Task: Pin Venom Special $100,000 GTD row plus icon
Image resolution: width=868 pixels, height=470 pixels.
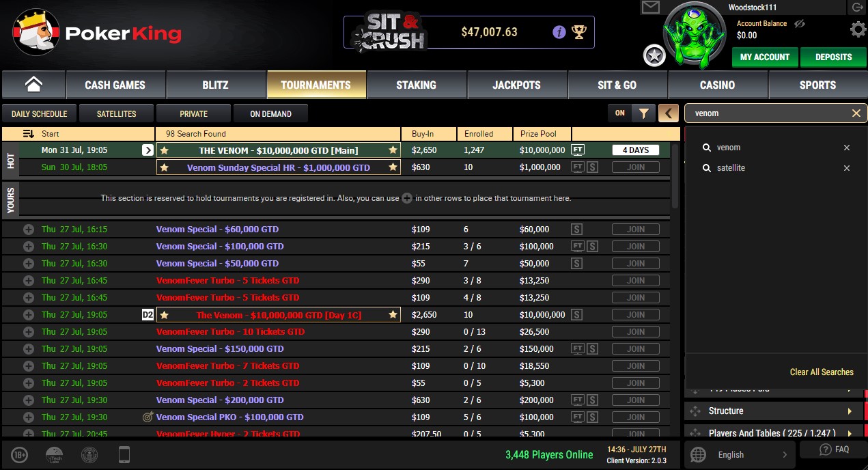Action: [29, 247]
